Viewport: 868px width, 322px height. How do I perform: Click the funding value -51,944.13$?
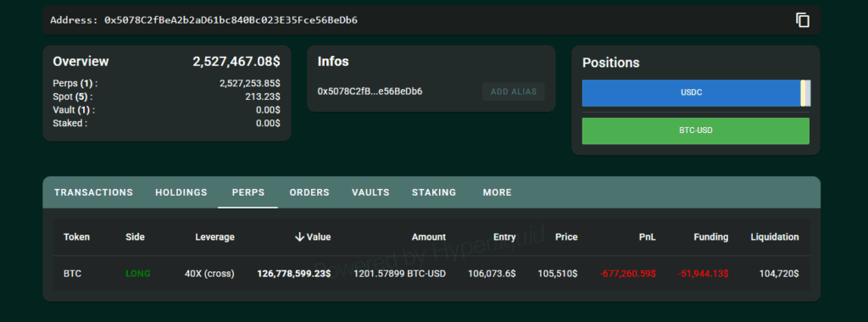(703, 274)
